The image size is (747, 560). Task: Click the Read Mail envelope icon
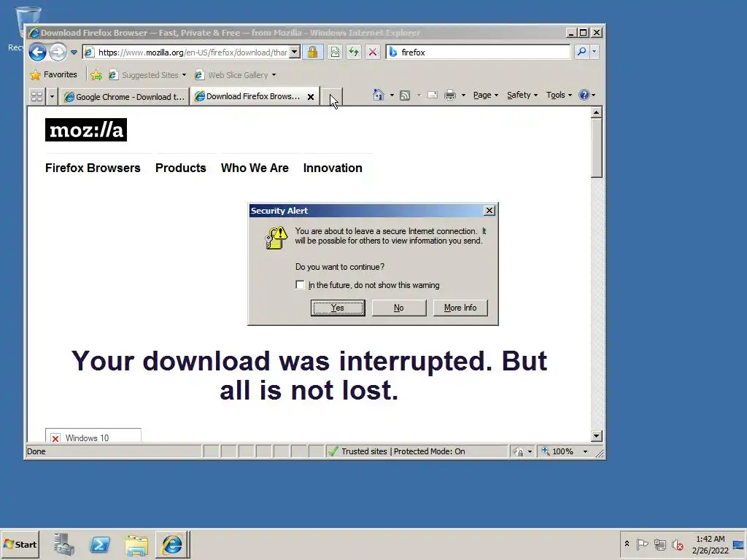(432, 95)
